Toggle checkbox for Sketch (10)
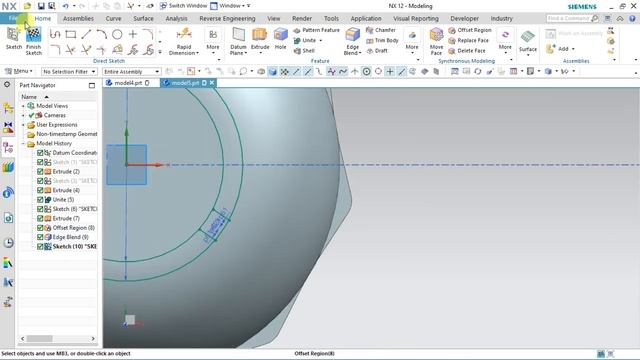 (40, 247)
